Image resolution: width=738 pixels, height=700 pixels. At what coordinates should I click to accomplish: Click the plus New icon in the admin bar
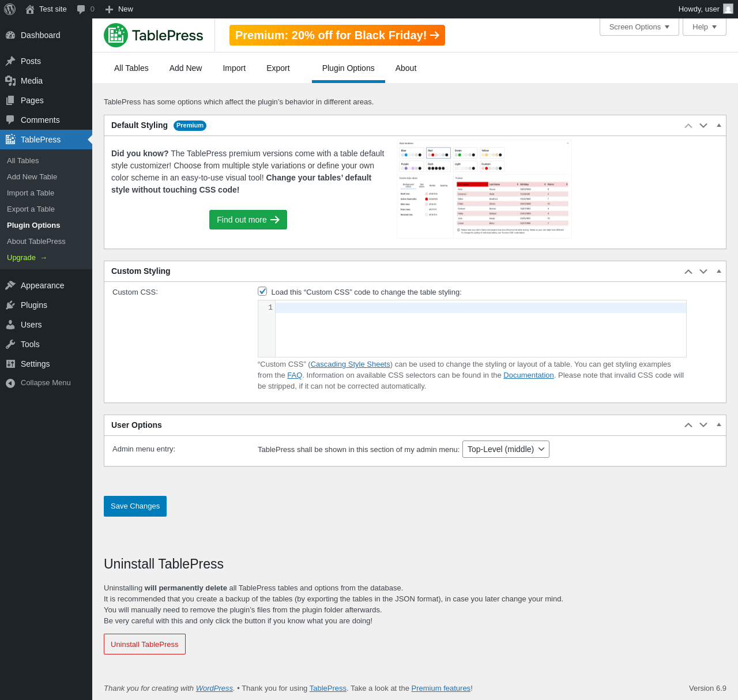109,9
